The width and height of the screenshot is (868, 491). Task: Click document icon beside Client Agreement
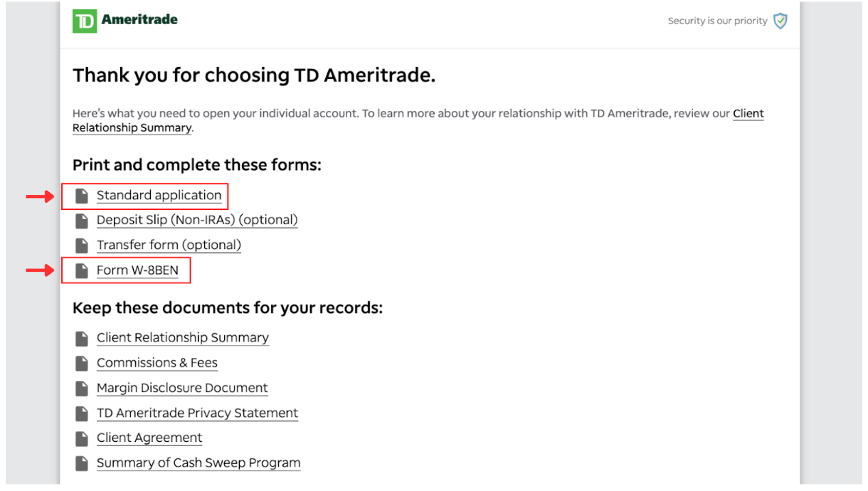83,438
